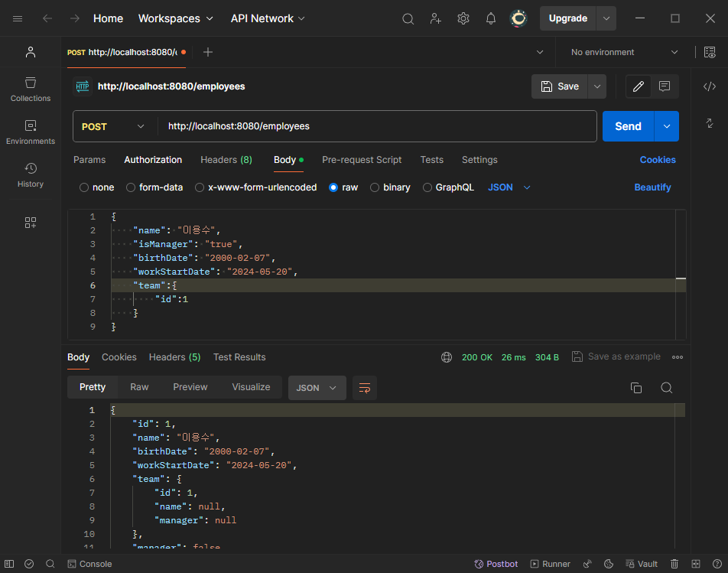This screenshot has height=573, width=728.
Task: Open the settings gear
Action: point(463,18)
